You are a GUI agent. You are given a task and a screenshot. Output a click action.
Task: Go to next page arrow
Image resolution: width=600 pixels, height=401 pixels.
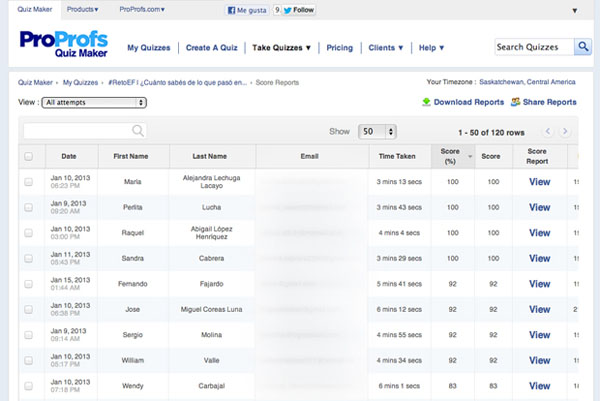tap(565, 132)
